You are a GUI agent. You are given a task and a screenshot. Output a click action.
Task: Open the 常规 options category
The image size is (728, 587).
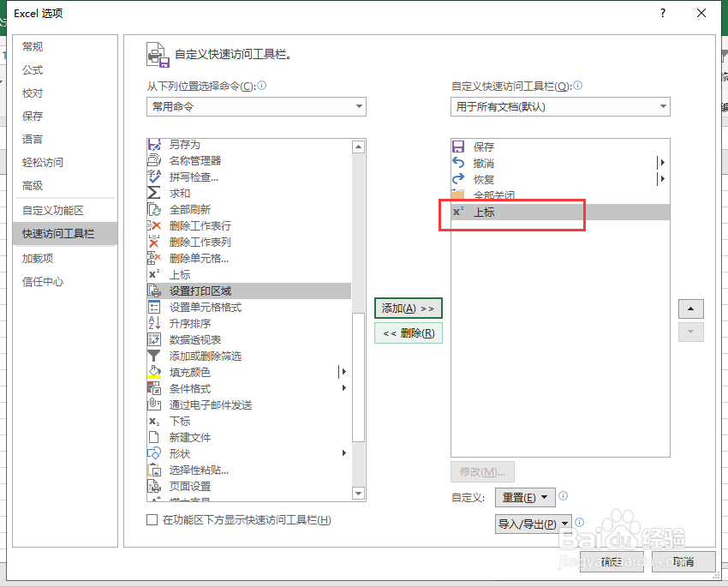[65, 46]
